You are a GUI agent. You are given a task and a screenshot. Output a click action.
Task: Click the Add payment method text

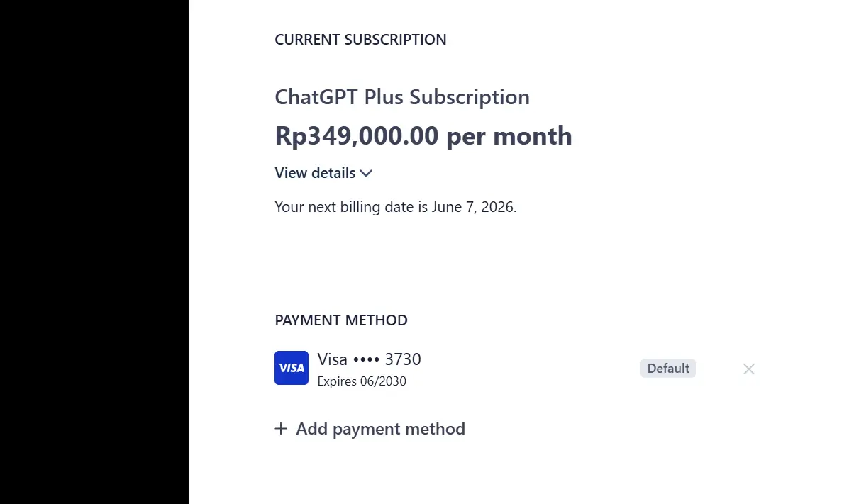[x=381, y=429]
